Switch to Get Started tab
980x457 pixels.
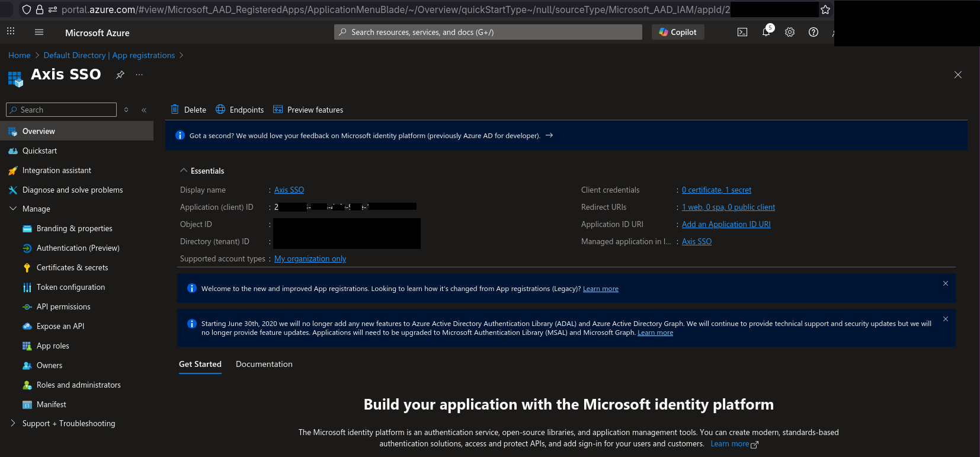[x=200, y=364]
